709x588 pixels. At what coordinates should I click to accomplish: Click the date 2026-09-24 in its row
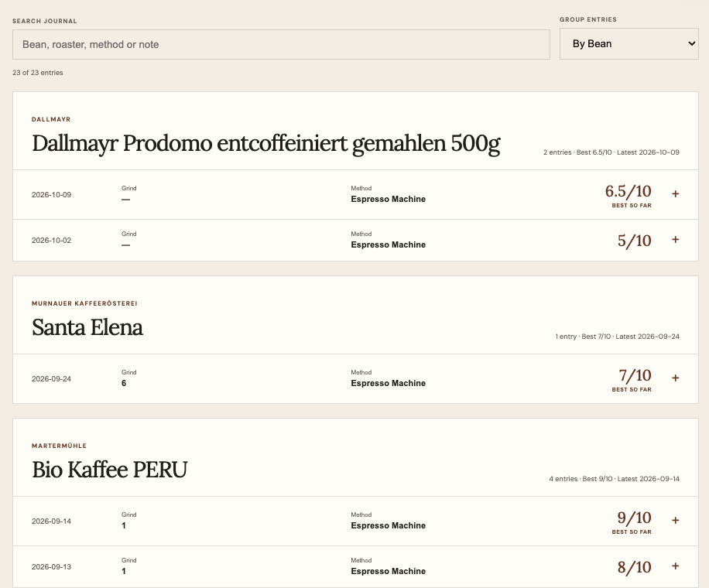[x=52, y=379]
